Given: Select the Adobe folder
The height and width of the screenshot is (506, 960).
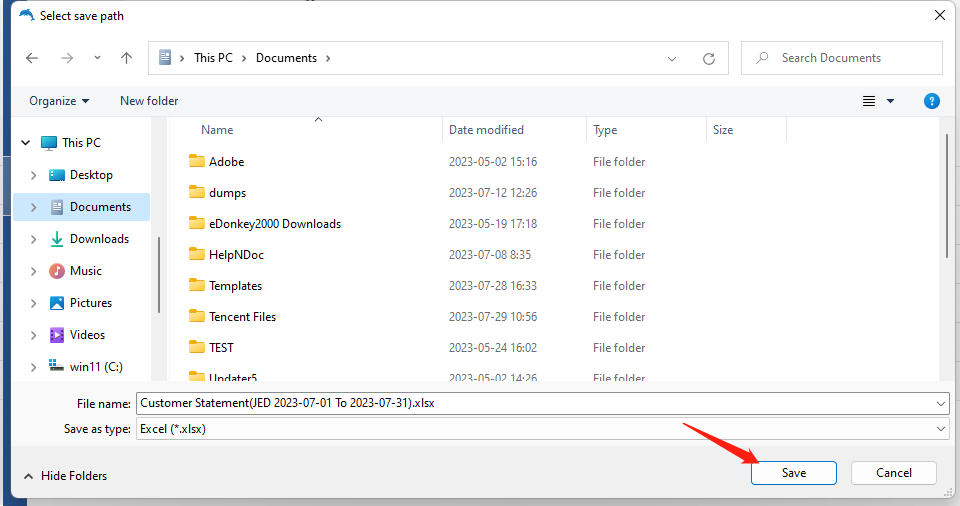Looking at the screenshot, I should 226,162.
